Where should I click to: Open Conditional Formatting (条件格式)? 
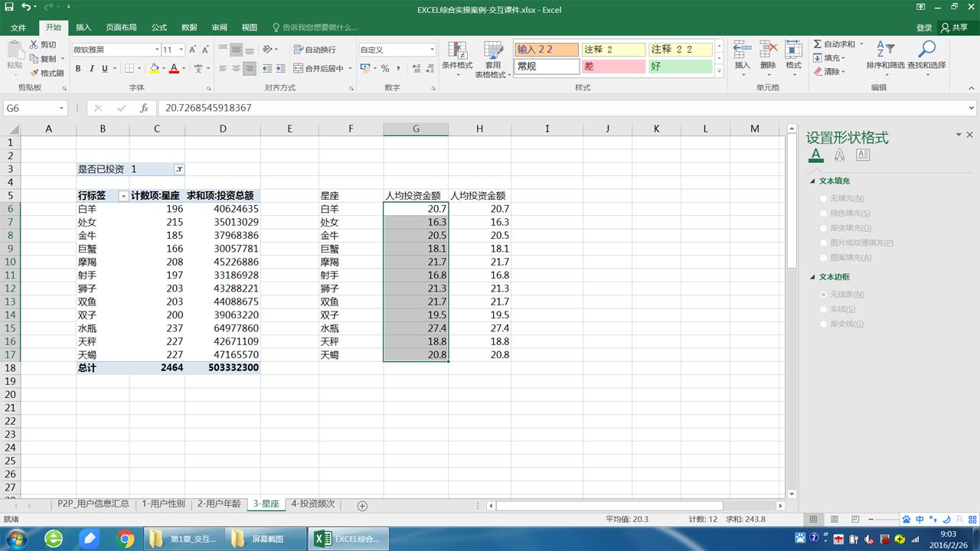click(x=457, y=57)
